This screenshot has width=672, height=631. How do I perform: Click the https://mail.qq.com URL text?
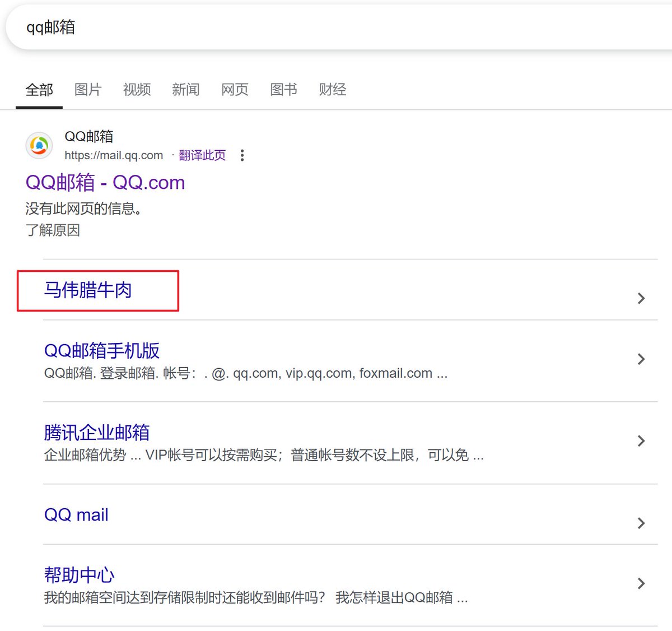click(114, 155)
